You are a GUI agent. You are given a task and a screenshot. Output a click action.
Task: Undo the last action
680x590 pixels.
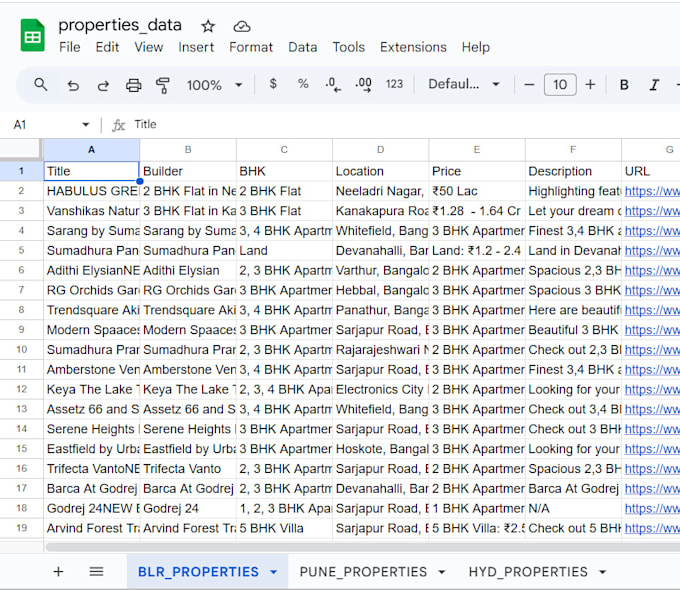(73, 85)
